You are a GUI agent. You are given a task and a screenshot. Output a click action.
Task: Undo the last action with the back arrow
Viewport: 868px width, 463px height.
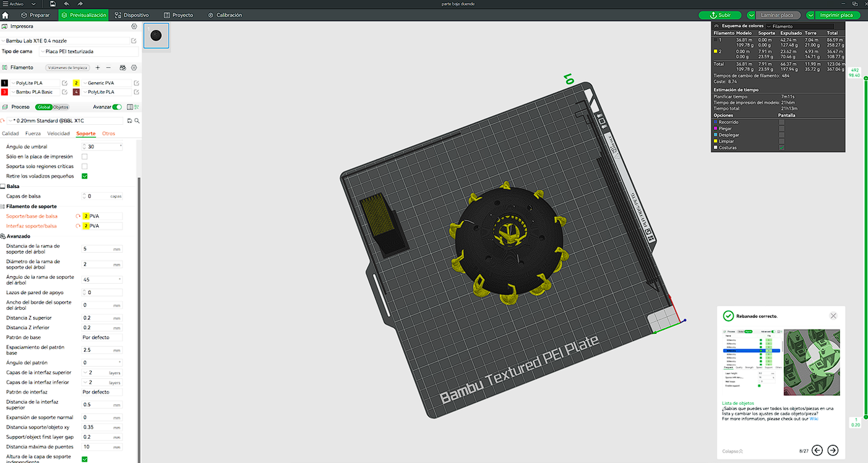pyautogui.click(x=67, y=4)
